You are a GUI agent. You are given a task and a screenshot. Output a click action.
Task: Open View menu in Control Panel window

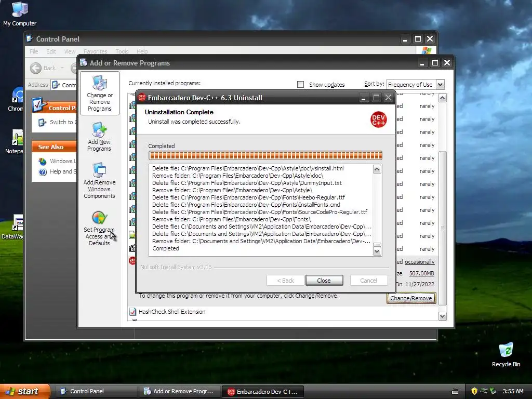[70, 51]
